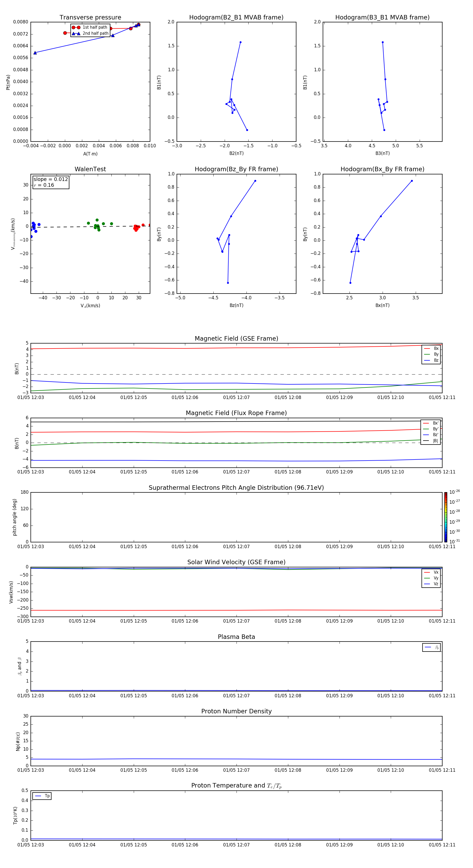The width and height of the screenshot is (473, 868).
Task: Click the B3(nT) x-axis label
Action: click(382, 154)
